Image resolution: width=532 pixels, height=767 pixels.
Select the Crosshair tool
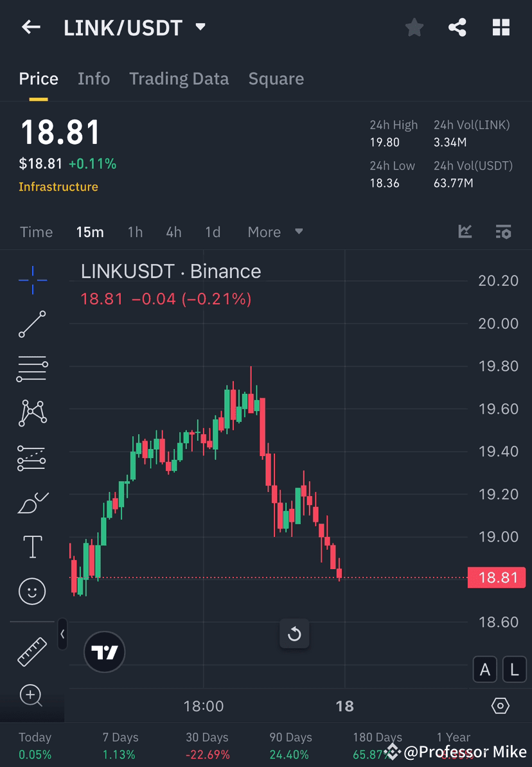[x=32, y=280]
